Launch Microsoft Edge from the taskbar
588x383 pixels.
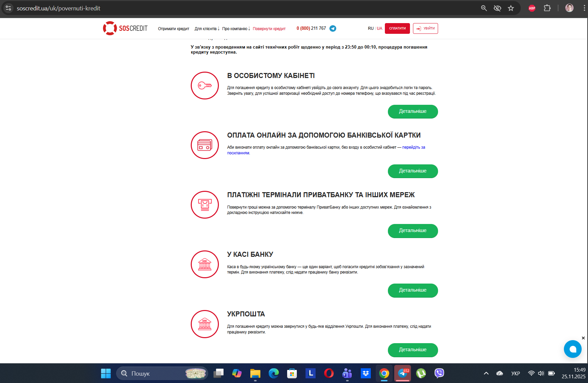click(x=274, y=373)
